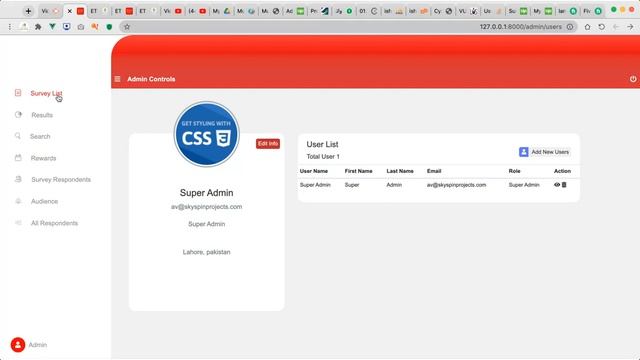Click the Survey Respondents icon

click(x=18, y=179)
